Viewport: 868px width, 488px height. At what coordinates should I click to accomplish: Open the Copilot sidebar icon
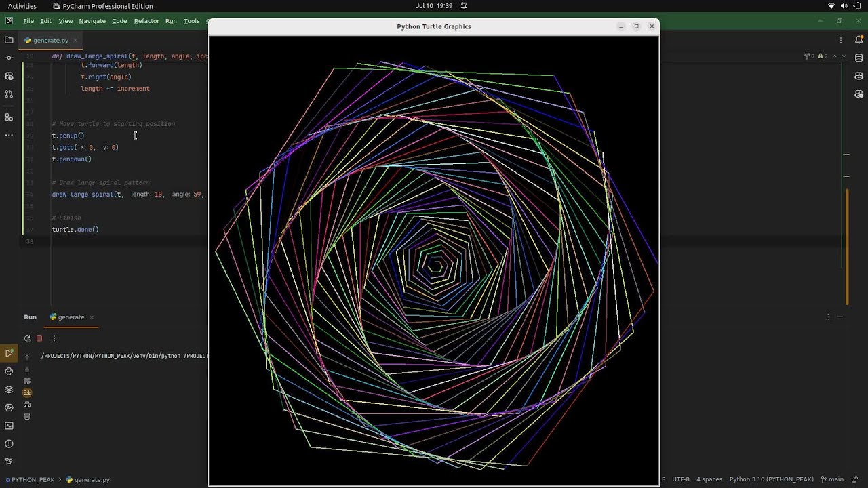(859, 75)
